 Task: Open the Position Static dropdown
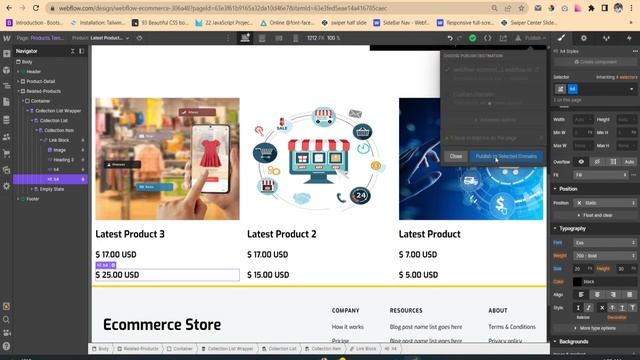pos(605,203)
